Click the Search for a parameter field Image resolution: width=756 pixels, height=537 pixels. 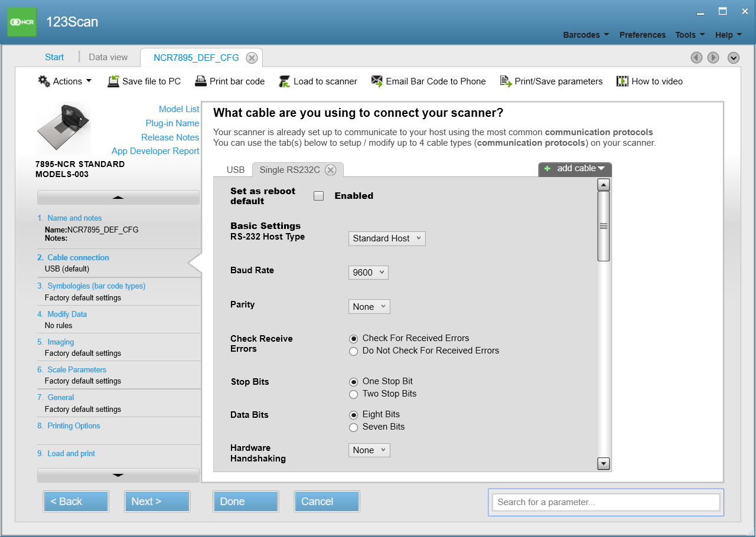[x=606, y=502]
